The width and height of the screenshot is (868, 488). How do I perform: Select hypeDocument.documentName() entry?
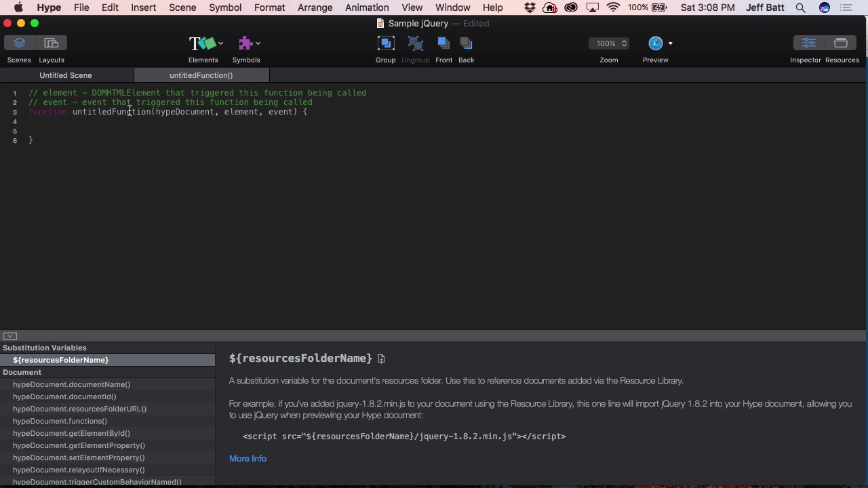tap(107, 384)
